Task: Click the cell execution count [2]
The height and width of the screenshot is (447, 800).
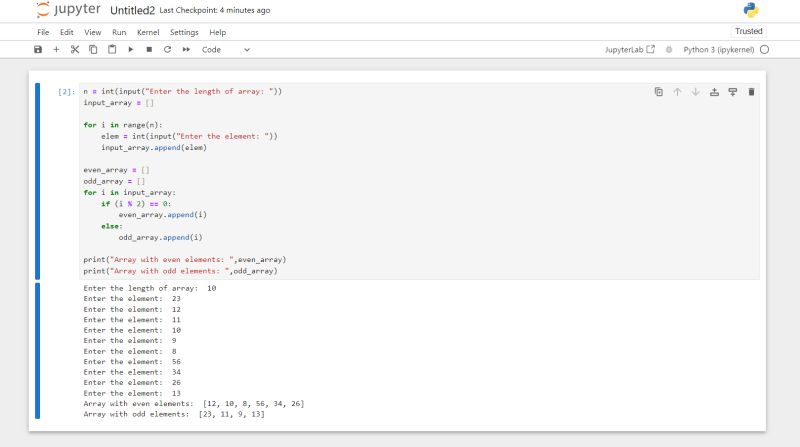Action: coord(66,92)
